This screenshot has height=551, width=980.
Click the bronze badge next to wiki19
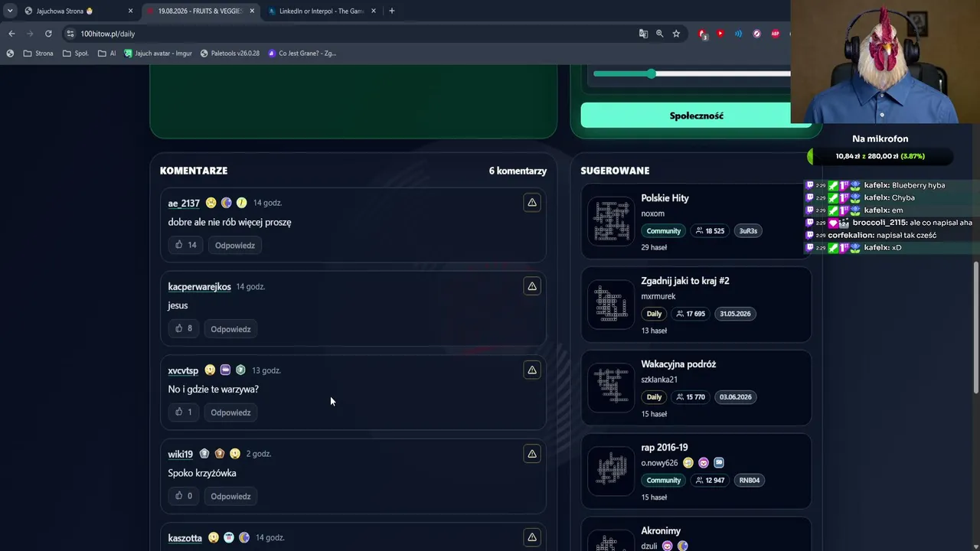point(220,454)
